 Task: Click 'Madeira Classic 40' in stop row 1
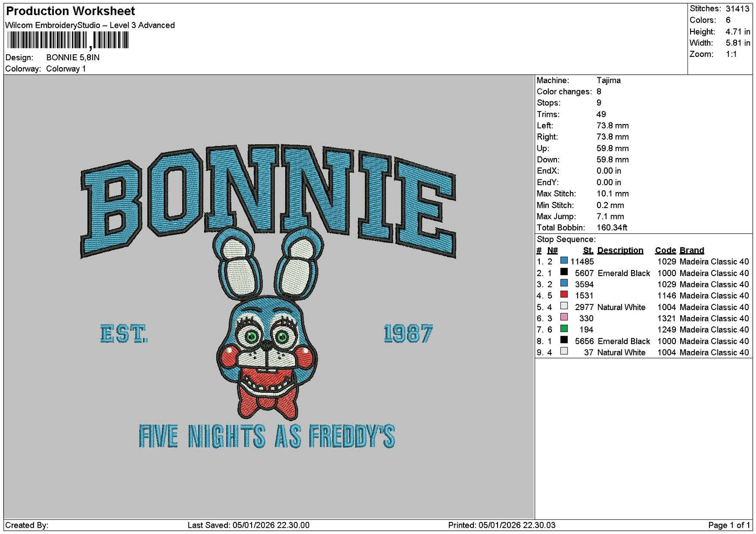tap(714, 262)
